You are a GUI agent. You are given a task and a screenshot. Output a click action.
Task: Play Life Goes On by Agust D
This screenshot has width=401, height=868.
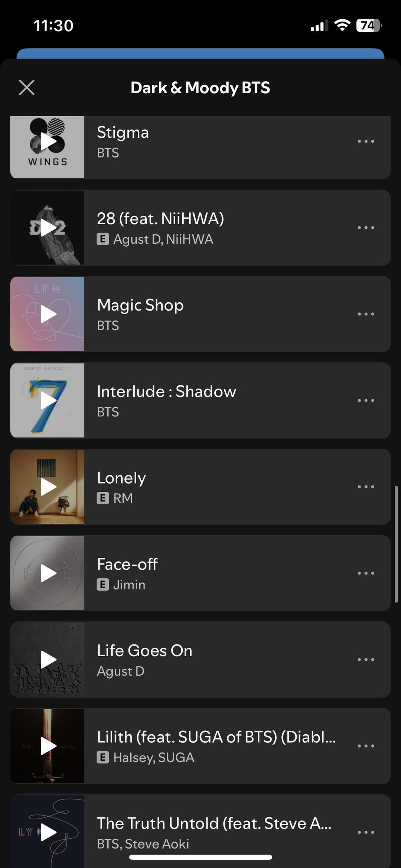[48, 660]
